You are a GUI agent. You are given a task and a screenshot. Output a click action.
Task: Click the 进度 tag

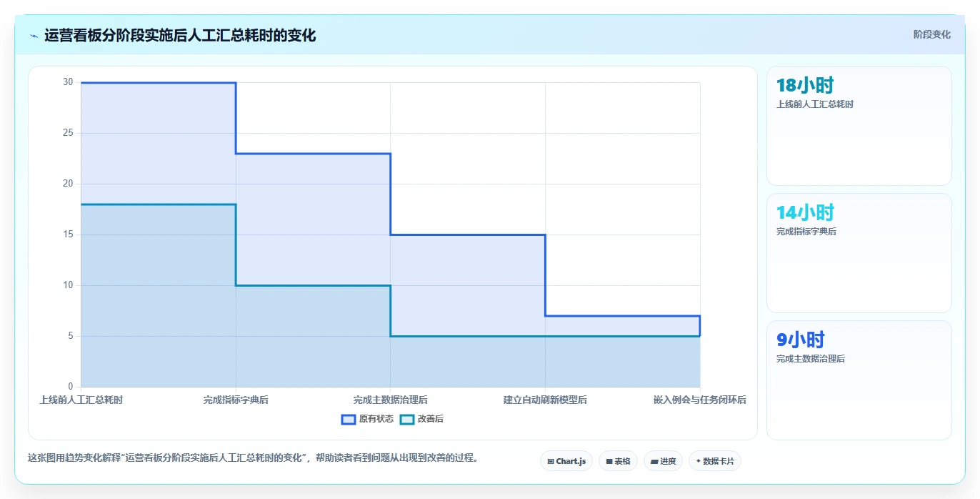click(663, 461)
